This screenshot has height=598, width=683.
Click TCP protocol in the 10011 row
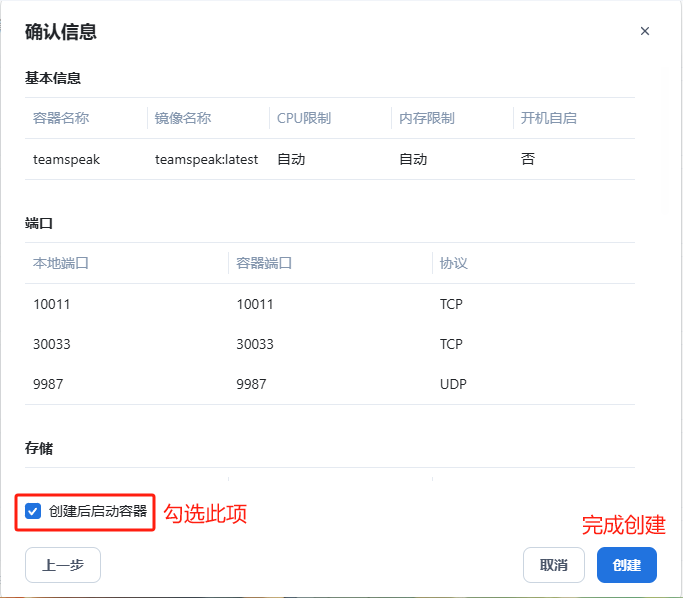(451, 304)
